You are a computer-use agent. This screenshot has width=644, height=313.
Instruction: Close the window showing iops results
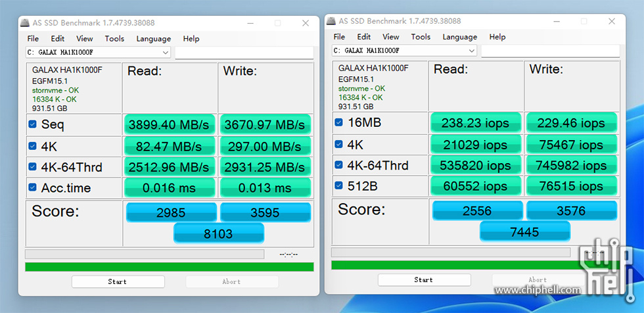[611, 21]
